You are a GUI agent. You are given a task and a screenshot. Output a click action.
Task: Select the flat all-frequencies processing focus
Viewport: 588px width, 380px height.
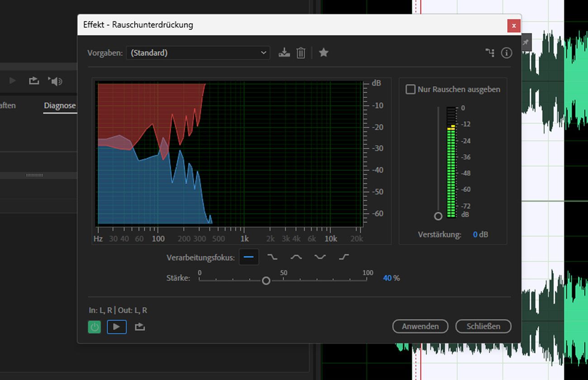pyautogui.click(x=249, y=257)
